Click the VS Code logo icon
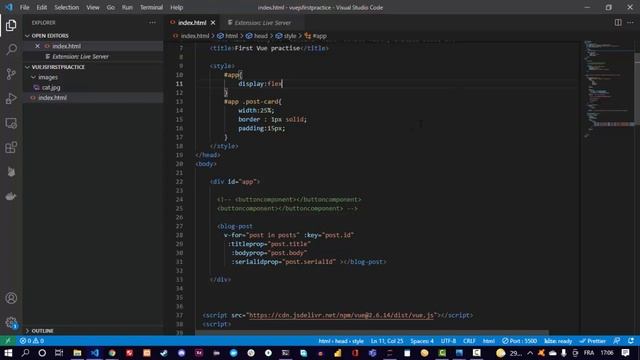Screen dimensions: 640x360 click(x=9, y=7)
